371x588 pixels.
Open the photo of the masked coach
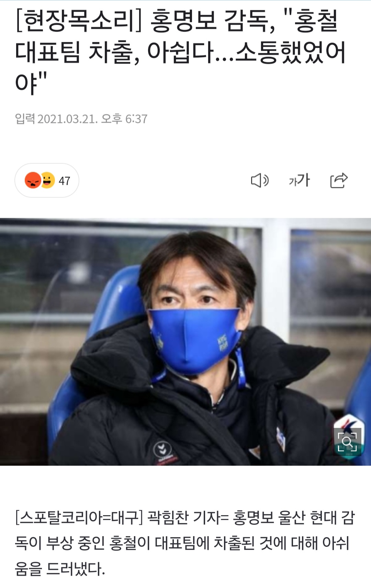point(185,342)
